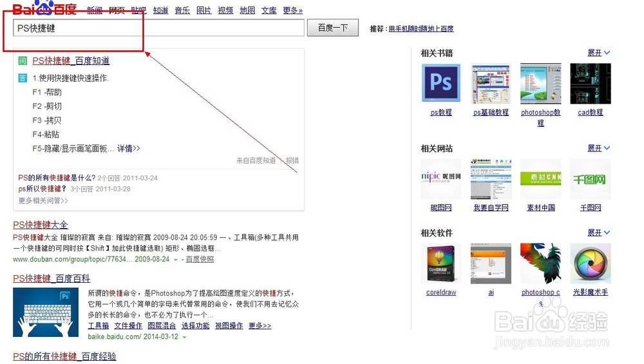The width and height of the screenshot is (644, 364).
Task: Switch to 地图 search tab
Action: click(x=247, y=10)
